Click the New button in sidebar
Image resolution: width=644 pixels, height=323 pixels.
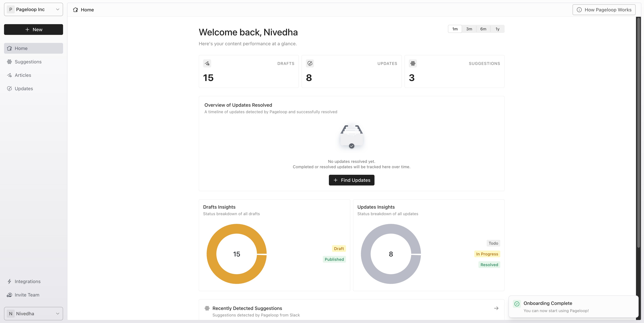pyautogui.click(x=34, y=30)
